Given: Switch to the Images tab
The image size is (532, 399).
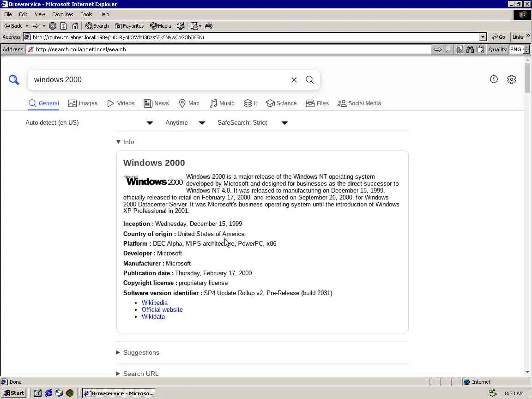Looking at the screenshot, I should 83,103.
